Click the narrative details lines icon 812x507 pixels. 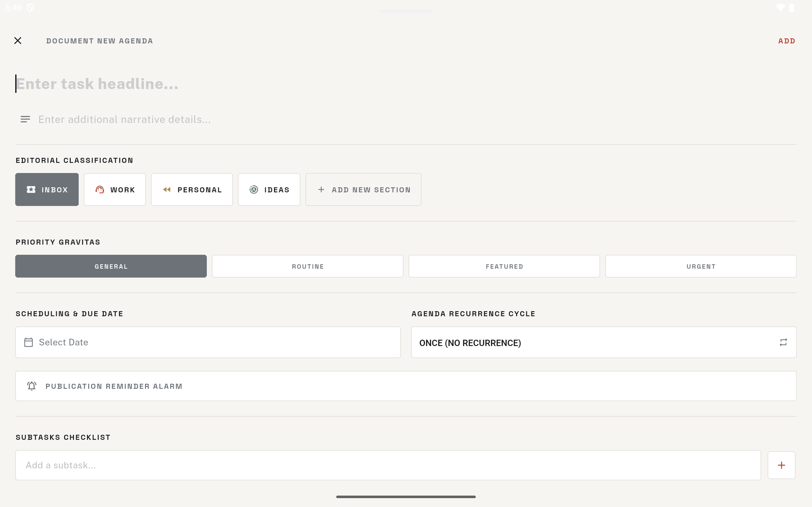pyautogui.click(x=25, y=119)
